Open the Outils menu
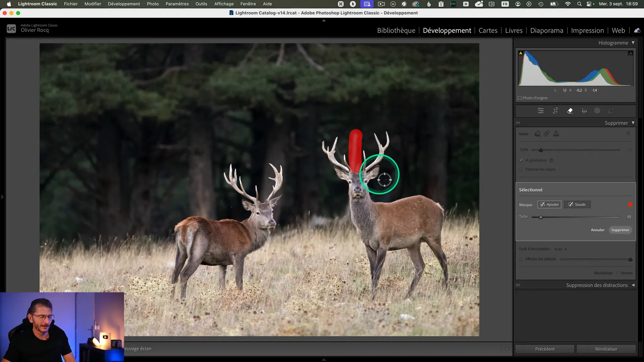This screenshot has height=362, width=644. [201, 4]
